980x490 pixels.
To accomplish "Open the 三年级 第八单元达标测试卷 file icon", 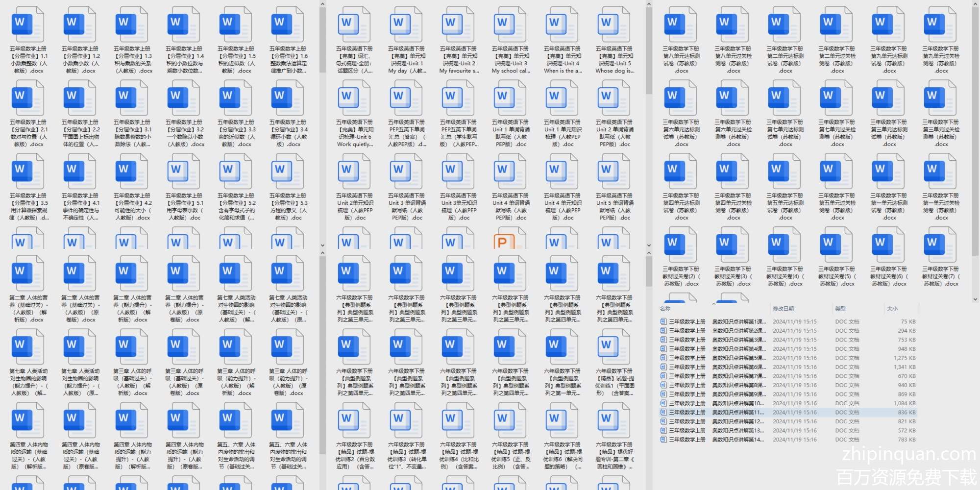I will [x=681, y=24].
